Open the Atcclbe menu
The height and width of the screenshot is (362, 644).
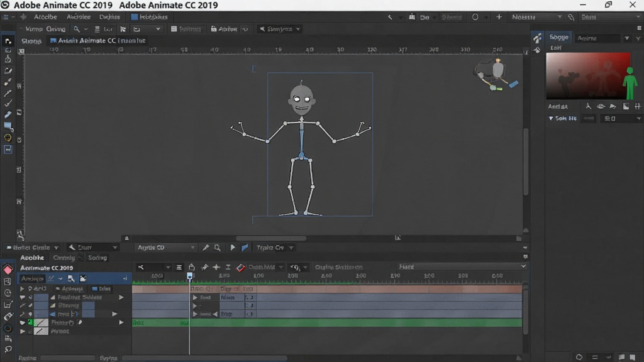tap(45, 17)
